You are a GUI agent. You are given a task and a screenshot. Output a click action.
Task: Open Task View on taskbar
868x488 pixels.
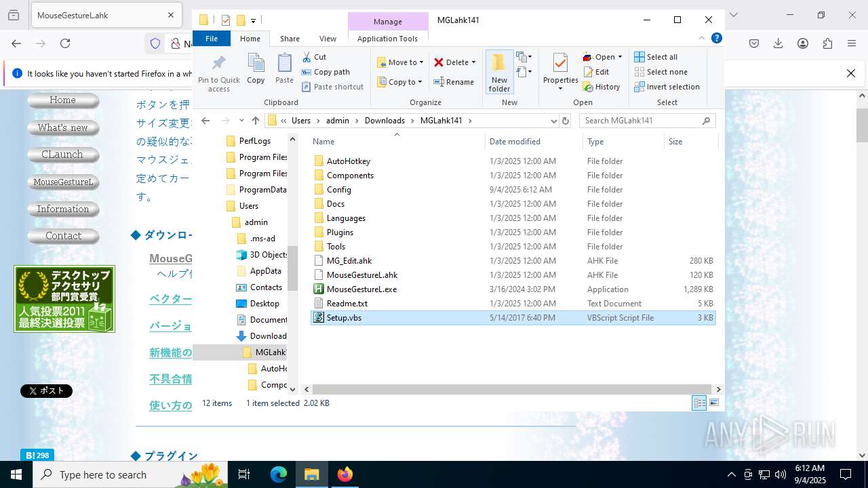(244, 474)
